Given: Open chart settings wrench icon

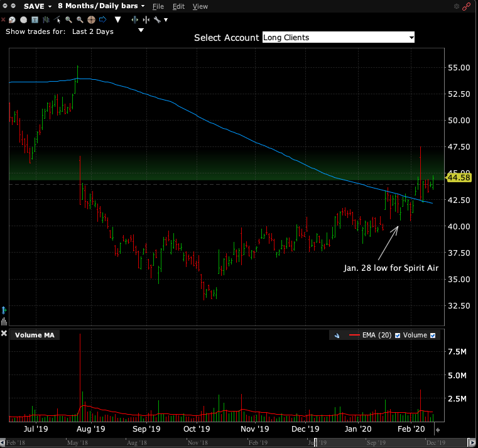Looking at the screenshot, I should 157,20.
